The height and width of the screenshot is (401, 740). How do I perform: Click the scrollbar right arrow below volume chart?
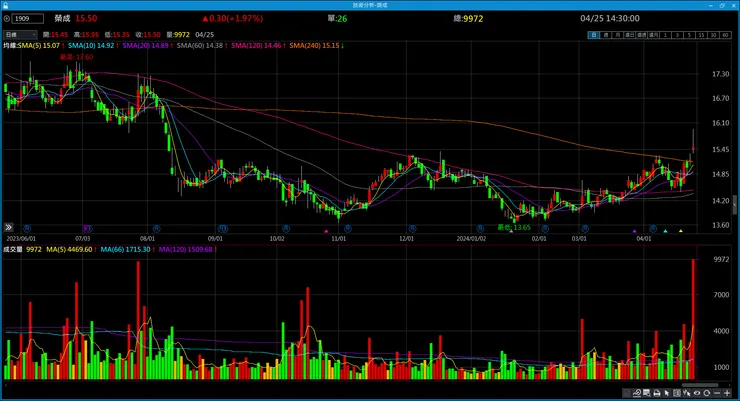[x=730, y=385]
